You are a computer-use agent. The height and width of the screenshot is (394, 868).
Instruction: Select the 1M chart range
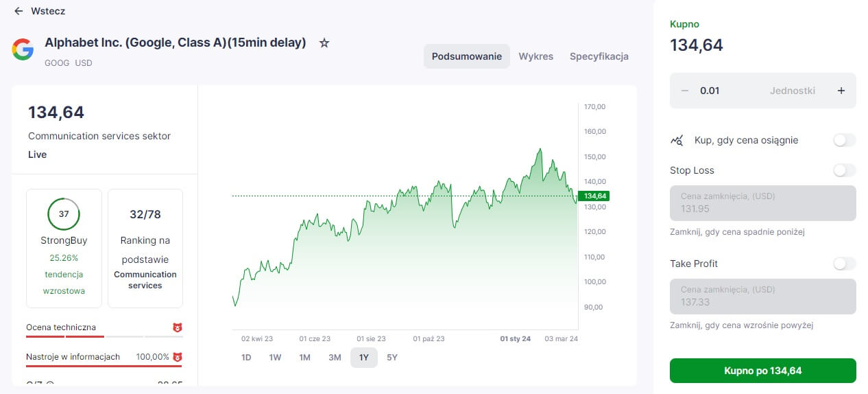[x=305, y=358]
